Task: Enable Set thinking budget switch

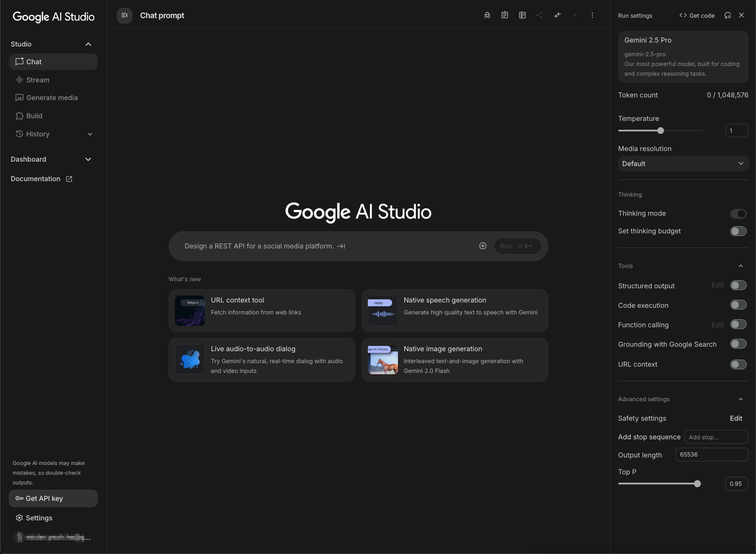Action: (x=738, y=231)
